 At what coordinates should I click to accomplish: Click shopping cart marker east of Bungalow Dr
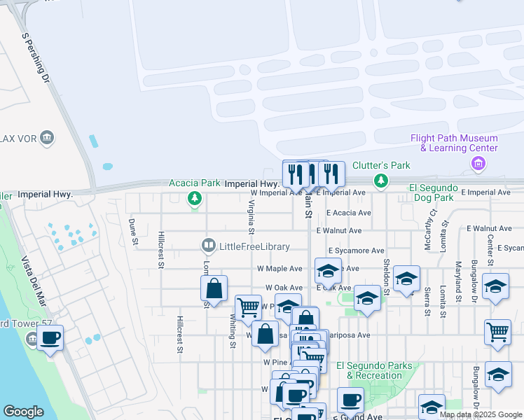tap(497, 333)
